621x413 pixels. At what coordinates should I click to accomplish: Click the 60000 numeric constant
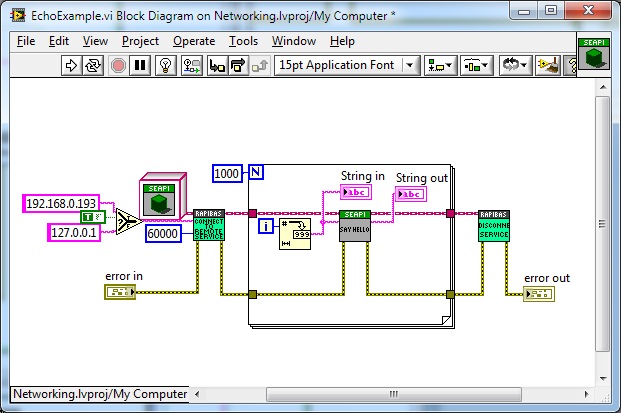point(163,234)
